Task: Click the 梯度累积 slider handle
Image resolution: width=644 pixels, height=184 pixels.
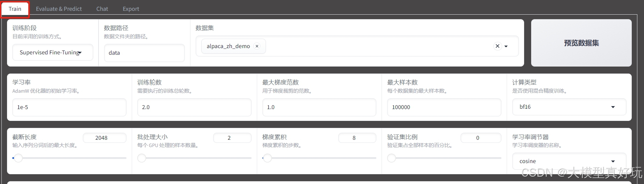Action: pos(267,158)
